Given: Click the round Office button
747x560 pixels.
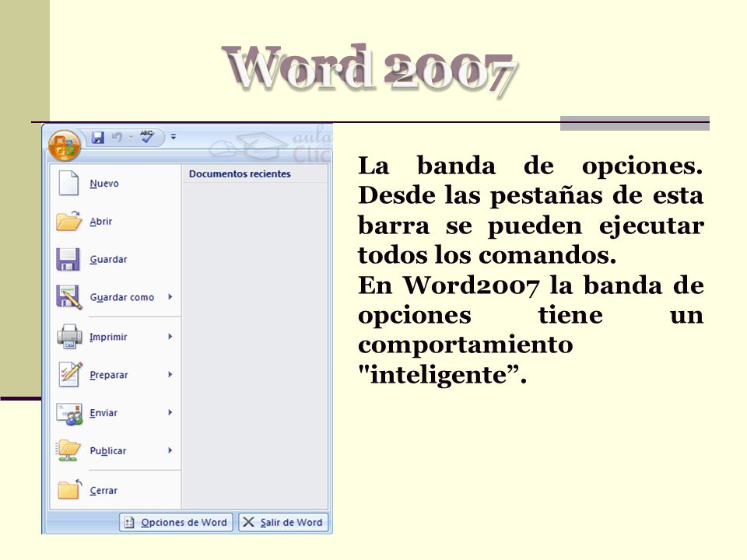Looking at the screenshot, I should point(65,145).
